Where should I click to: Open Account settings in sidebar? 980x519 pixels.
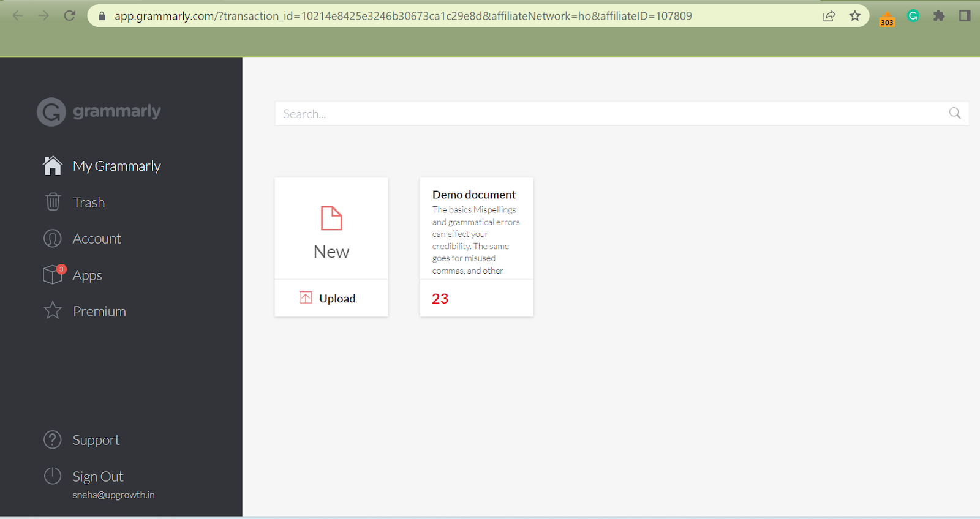click(97, 239)
